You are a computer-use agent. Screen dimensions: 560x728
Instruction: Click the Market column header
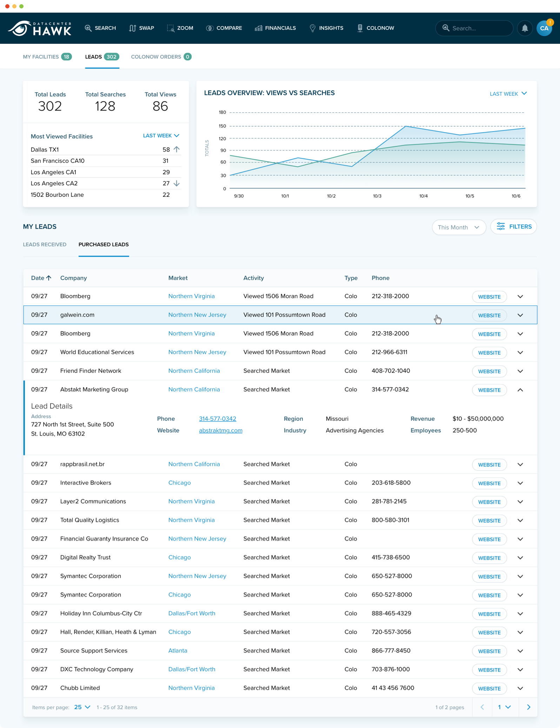178,278
